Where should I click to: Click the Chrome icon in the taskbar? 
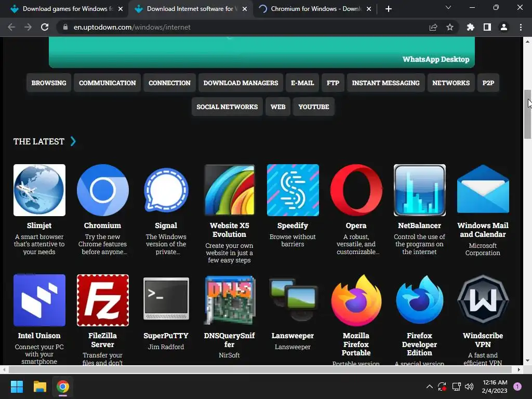tap(63, 387)
